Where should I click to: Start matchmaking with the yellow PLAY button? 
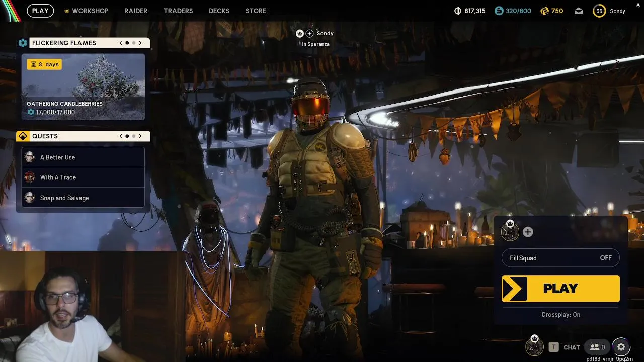click(x=560, y=289)
